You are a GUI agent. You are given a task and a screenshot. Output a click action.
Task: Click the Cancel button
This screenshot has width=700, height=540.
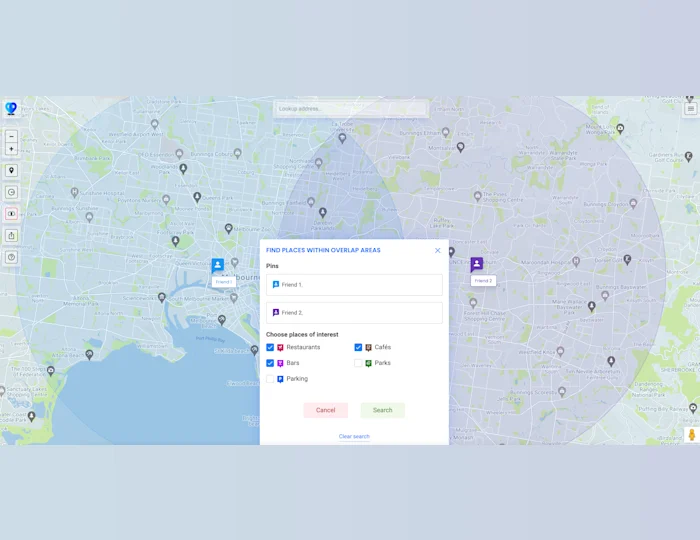tap(325, 410)
